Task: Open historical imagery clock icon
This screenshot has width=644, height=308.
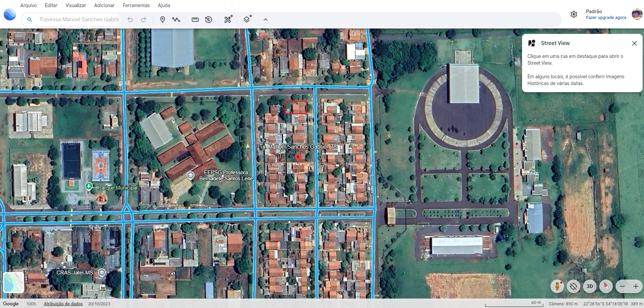Action: [x=209, y=20]
